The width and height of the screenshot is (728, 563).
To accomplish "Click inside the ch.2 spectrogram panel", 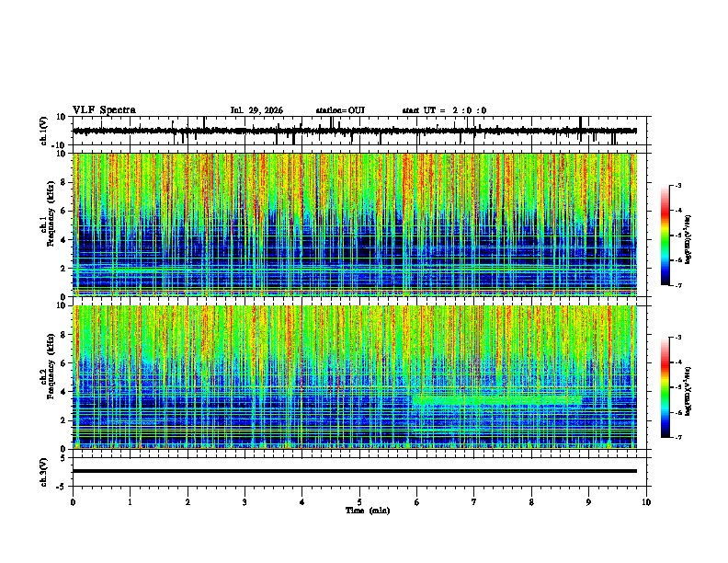I will 355,377.
